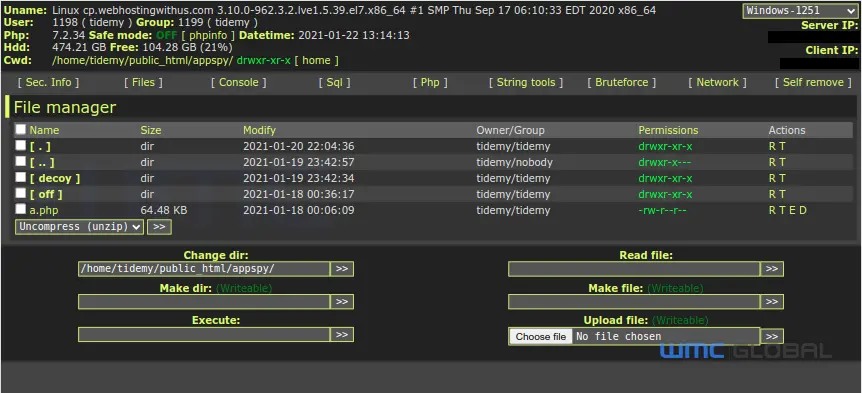
Task: Open the Network menu item
Action: [717, 82]
